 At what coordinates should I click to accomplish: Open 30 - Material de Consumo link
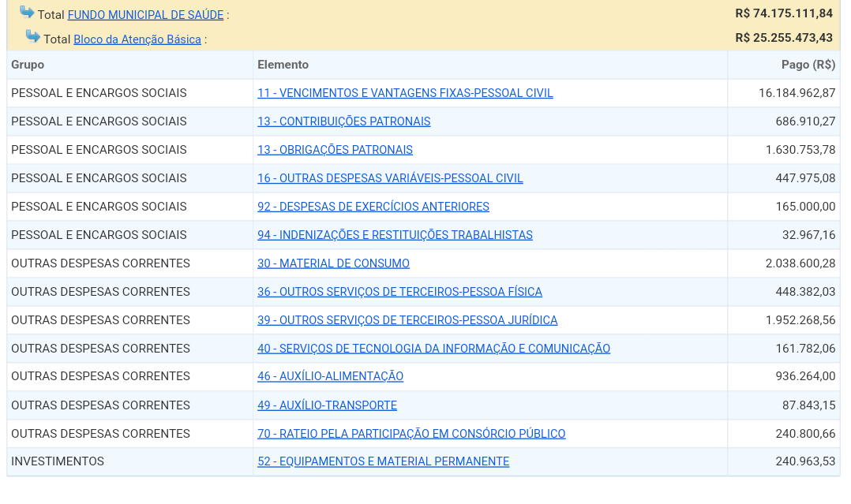click(x=333, y=263)
